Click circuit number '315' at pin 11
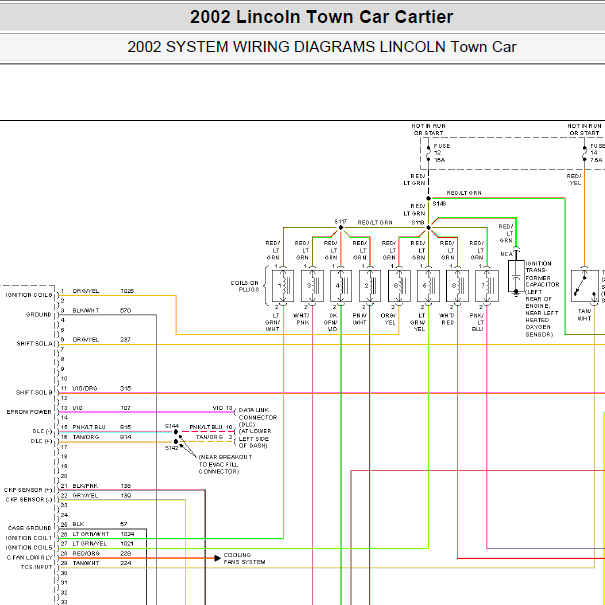This screenshot has width=605, height=605. tap(125, 389)
